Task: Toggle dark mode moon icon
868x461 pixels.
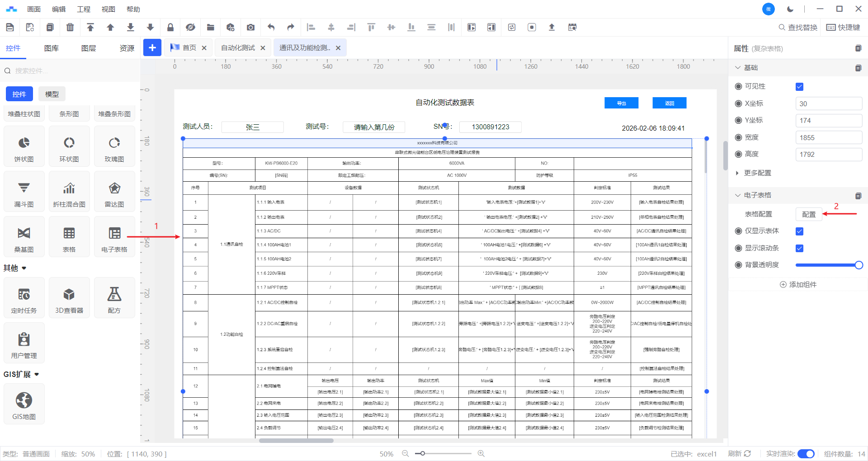Action: point(790,9)
